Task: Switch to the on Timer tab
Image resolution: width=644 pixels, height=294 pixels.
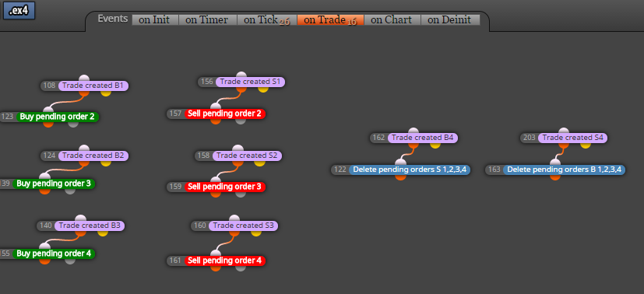Action: (x=207, y=19)
